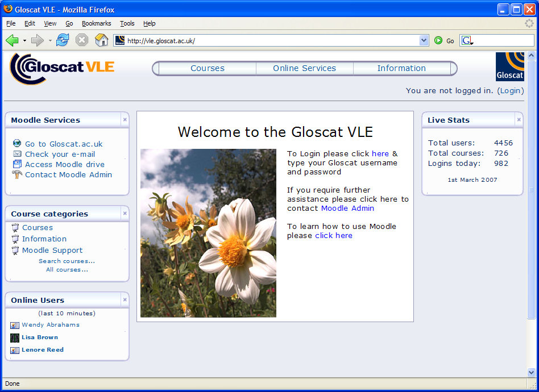Click the Gloscat favicon in address bar
Viewport: 539px width, 392px height.
pyautogui.click(x=120, y=40)
